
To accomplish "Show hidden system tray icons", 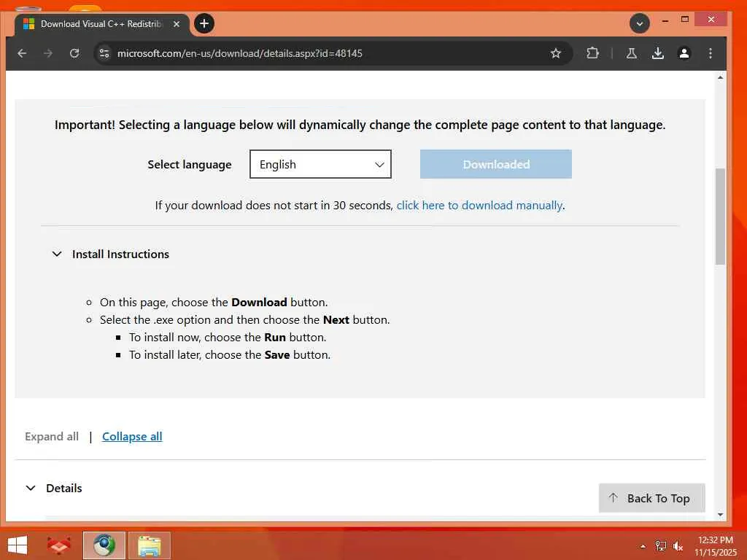I will tap(643, 546).
